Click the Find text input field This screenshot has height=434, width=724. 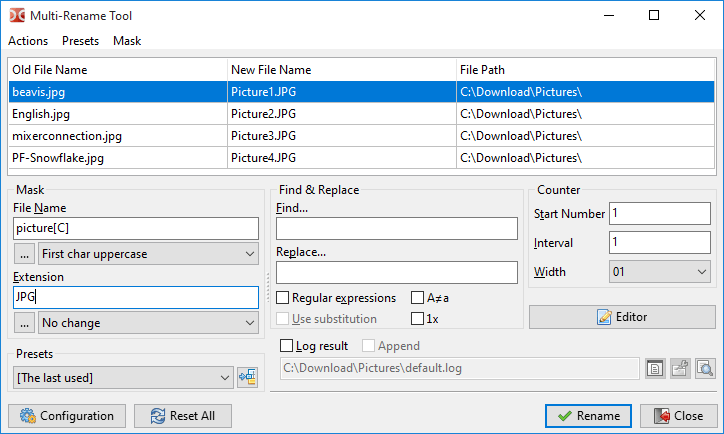396,229
